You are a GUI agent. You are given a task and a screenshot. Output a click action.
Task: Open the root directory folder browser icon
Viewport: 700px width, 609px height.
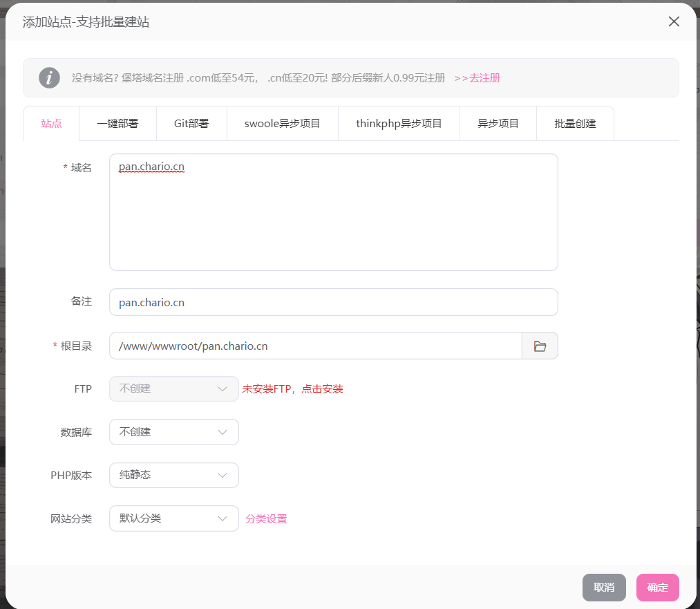540,346
